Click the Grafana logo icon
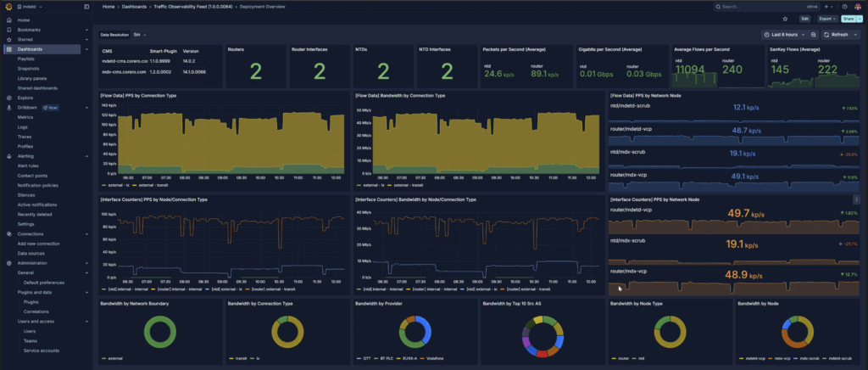The height and width of the screenshot is (370, 868). click(8, 6)
